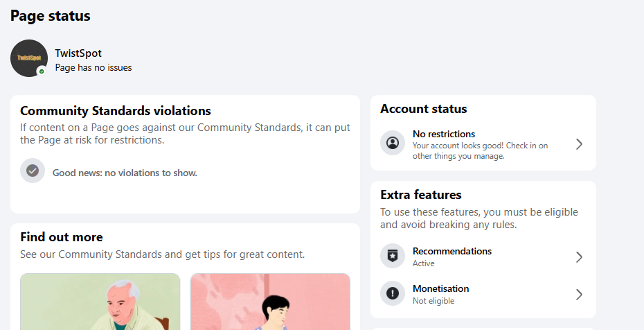Click the account person icon
This screenshot has height=330, width=644.
pos(393,143)
